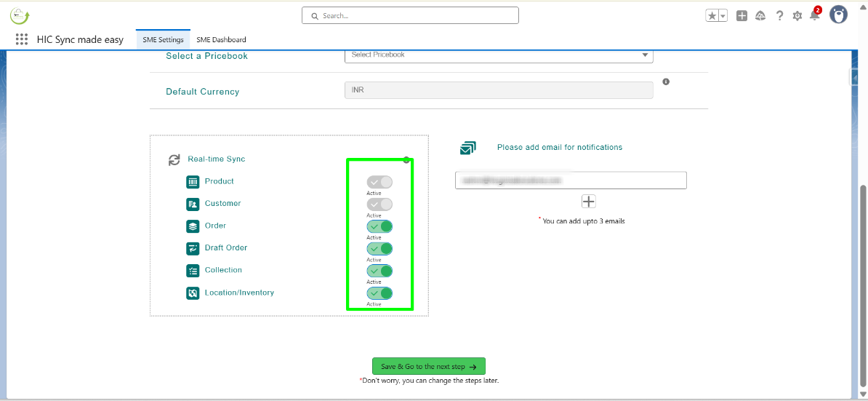Click the right side panel collapse handle

853,77
